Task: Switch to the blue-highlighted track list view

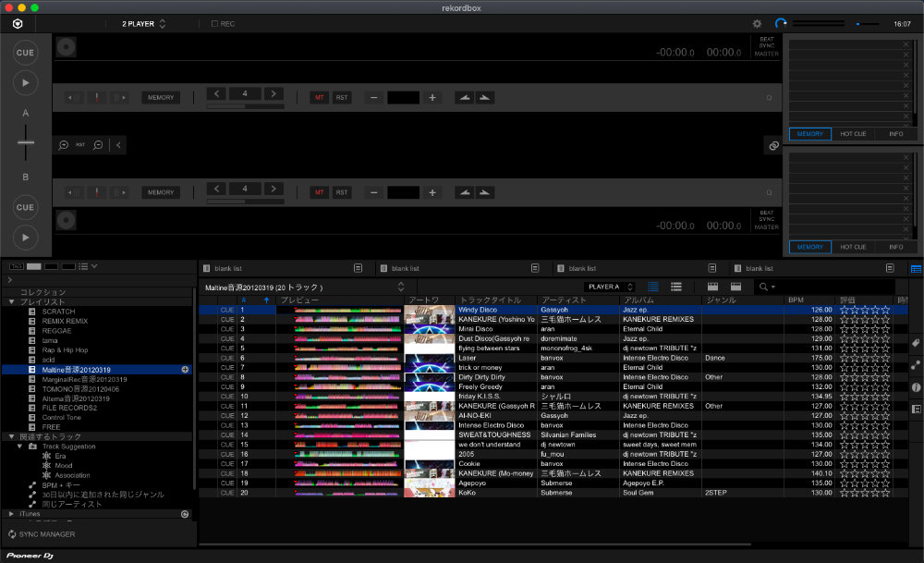Action: click(x=653, y=287)
